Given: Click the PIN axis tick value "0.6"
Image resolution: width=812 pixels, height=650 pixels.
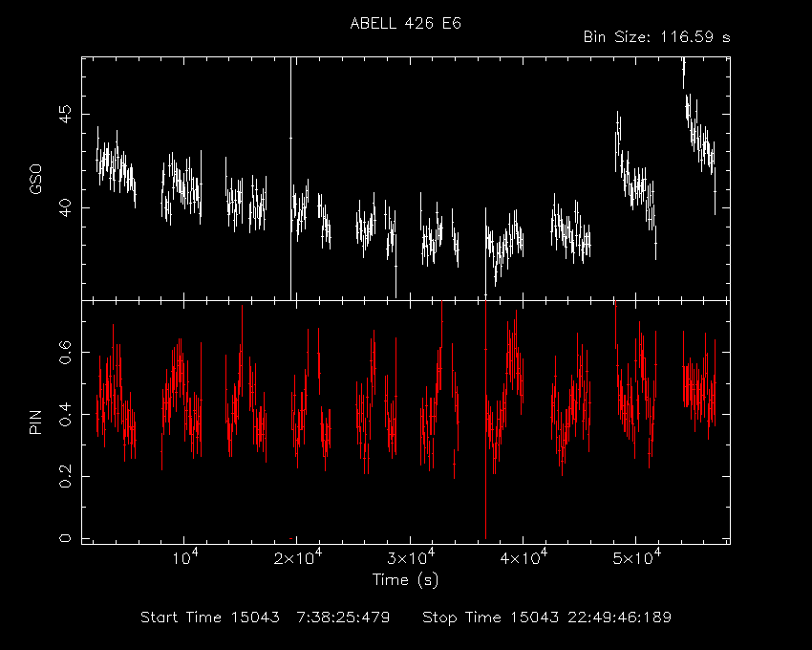Looking at the screenshot, I should point(65,353).
